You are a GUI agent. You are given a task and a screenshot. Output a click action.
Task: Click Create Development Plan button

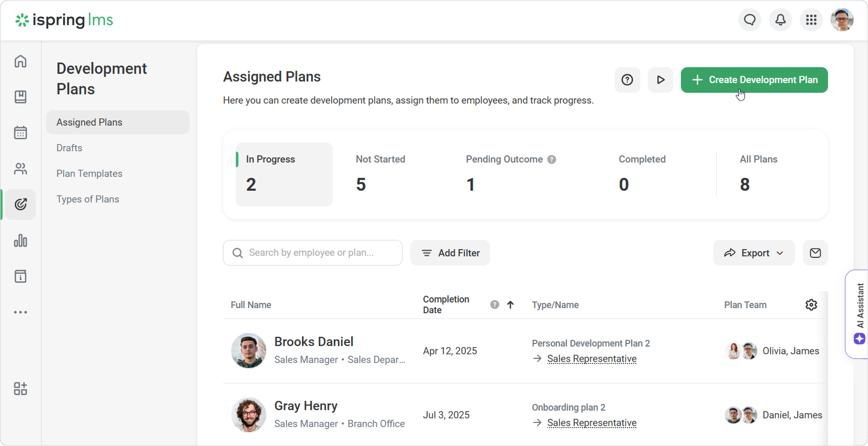(x=754, y=80)
